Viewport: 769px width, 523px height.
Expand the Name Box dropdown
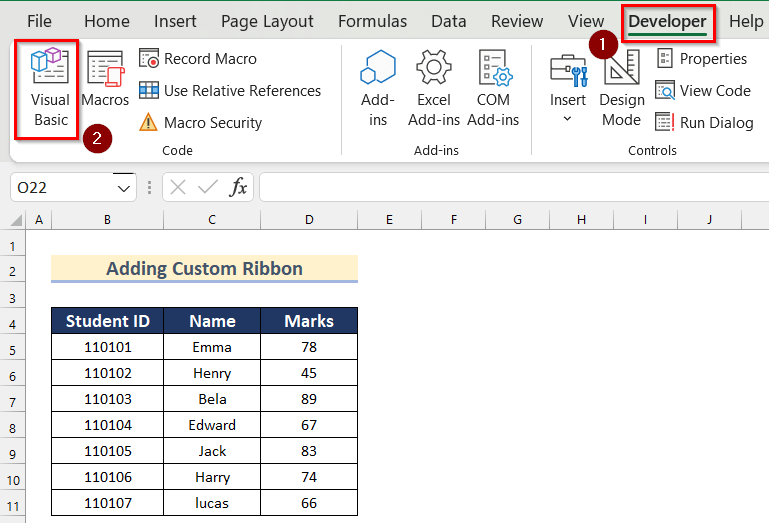[124, 187]
